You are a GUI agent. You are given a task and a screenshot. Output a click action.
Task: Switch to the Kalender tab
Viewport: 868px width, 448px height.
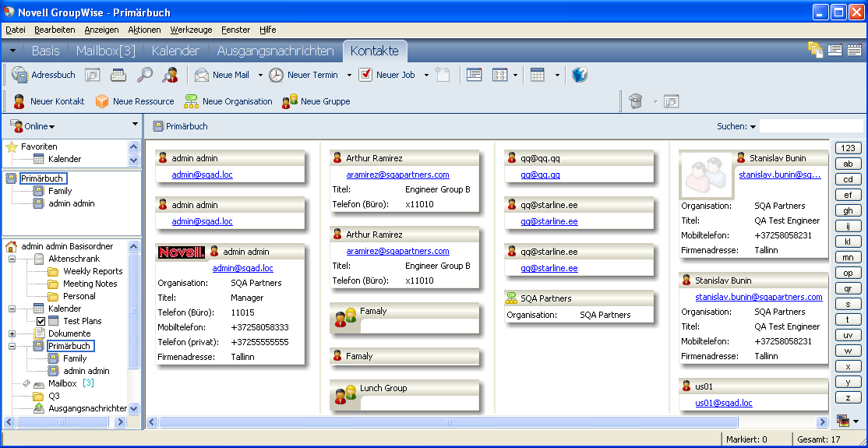175,51
